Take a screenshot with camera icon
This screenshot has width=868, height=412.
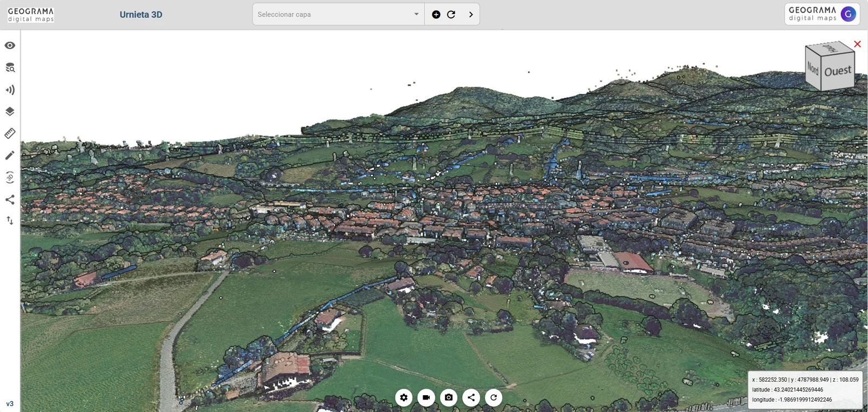tap(449, 397)
